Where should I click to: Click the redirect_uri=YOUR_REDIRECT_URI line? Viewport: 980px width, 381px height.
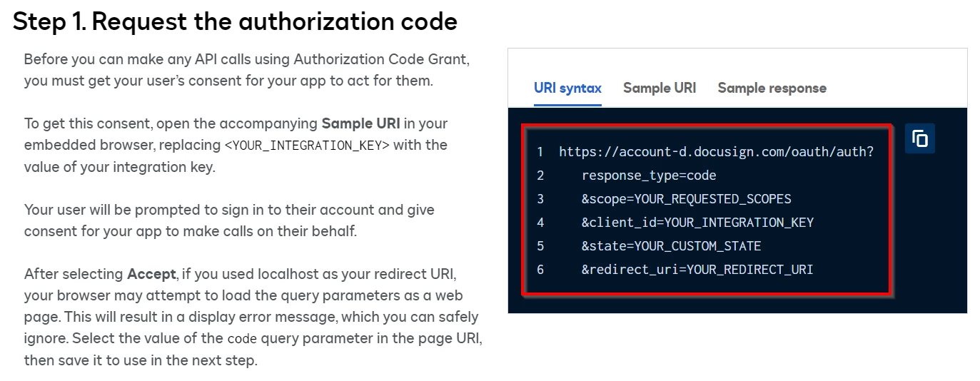697,270
